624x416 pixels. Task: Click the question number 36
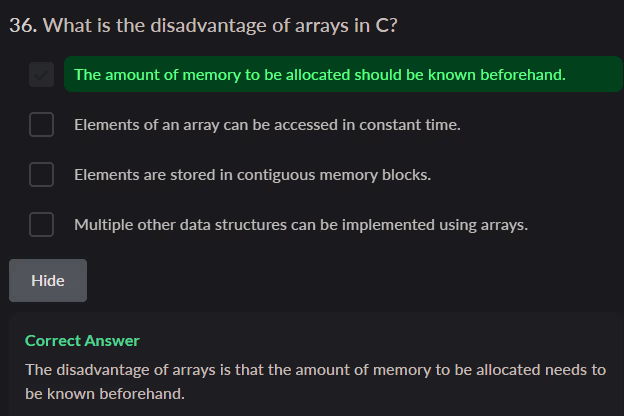pyautogui.click(x=22, y=26)
